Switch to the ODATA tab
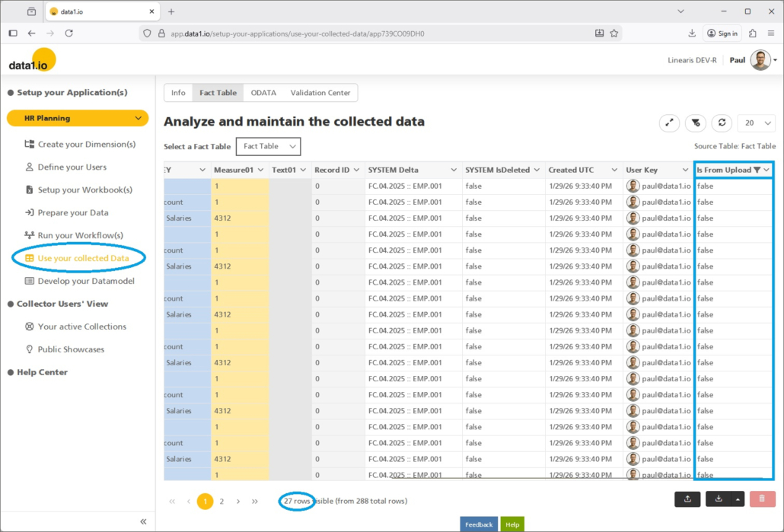The width and height of the screenshot is (784, 532). (263, 93)
